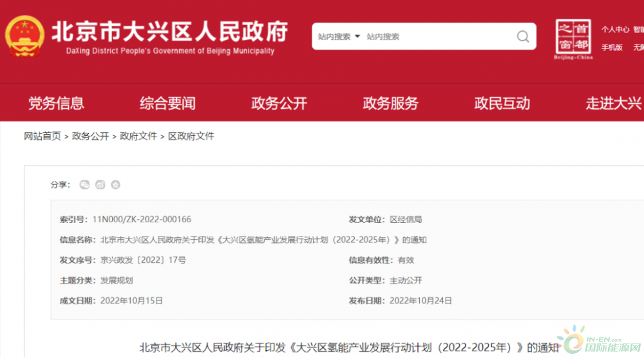Focus the 站内搜索 search input field
This screenshot has width=644, height=357.
point(438,37)
